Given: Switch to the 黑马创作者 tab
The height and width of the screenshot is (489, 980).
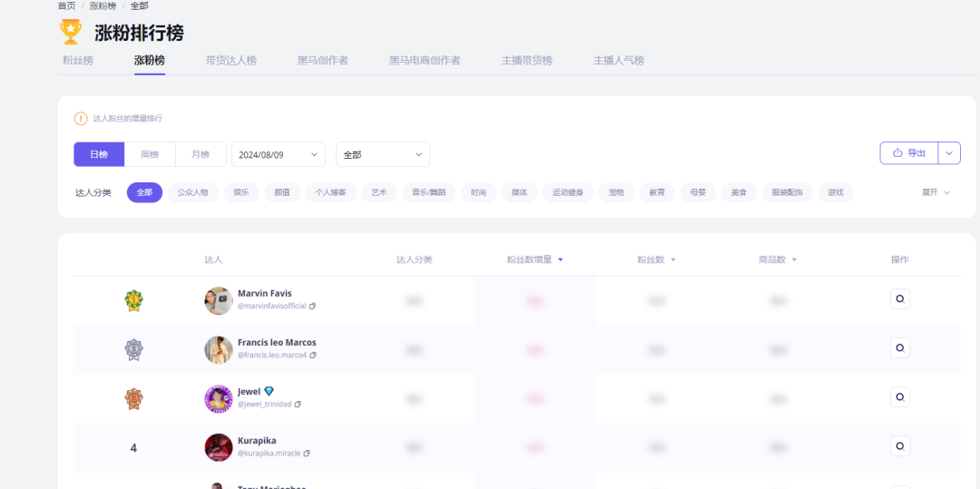Looking at the screenshot, I should coord(322,61).
